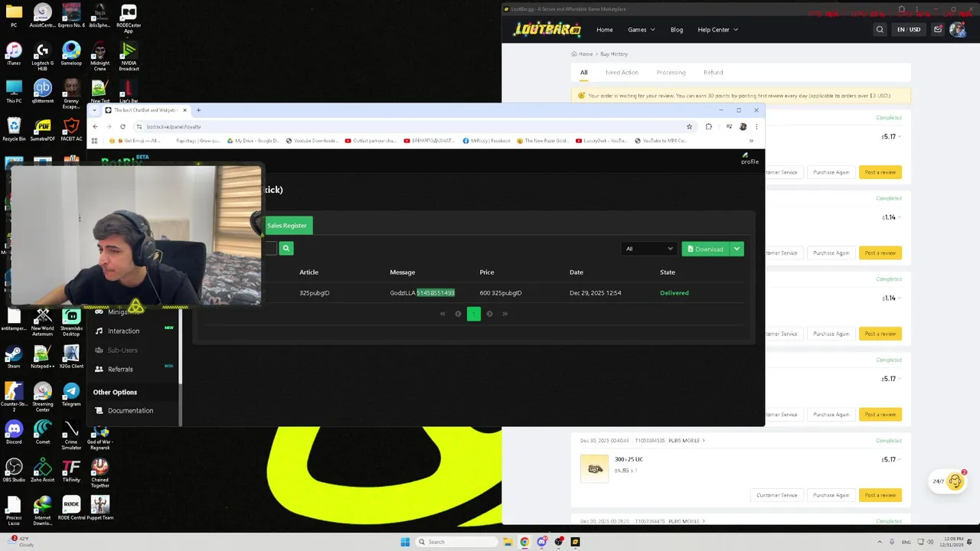The image size is (980, 551).
Task: Open Documentation in the BotRix sidebar
Action: click(130, 411)
